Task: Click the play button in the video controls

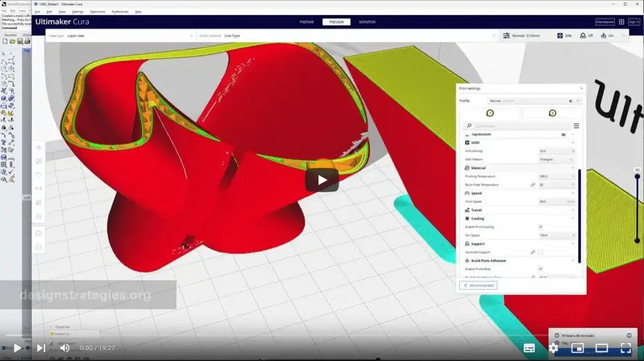Action: point(17,349)
